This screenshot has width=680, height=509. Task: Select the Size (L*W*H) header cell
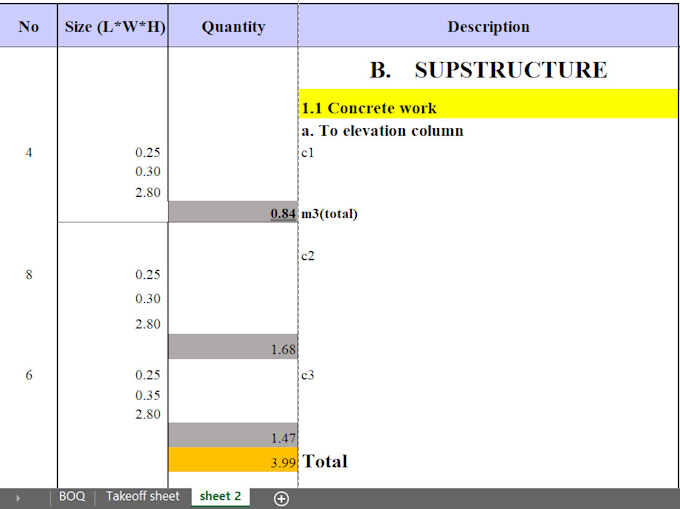(x=113, y=26)
